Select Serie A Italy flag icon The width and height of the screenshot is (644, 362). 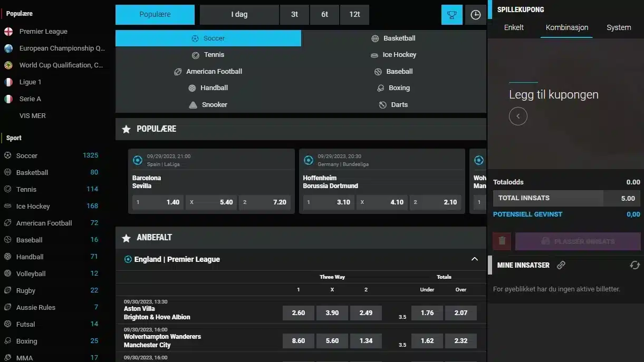click(8, 99)
